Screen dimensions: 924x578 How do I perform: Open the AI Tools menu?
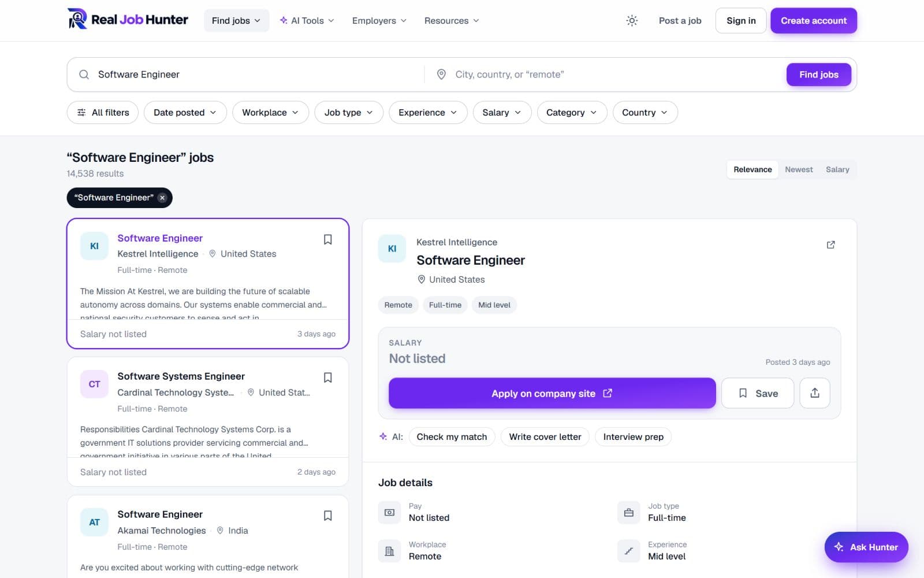click(307, 21)
